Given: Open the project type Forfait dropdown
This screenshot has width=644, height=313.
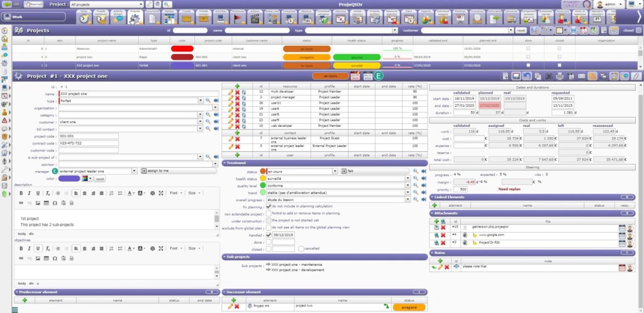Looking at the screenshot, I should point(201,101).
